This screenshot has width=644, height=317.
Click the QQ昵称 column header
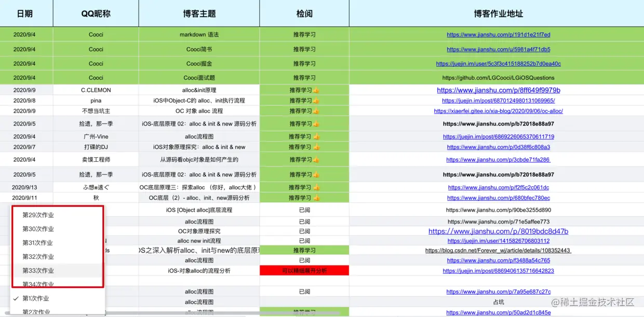pos(96,13)
